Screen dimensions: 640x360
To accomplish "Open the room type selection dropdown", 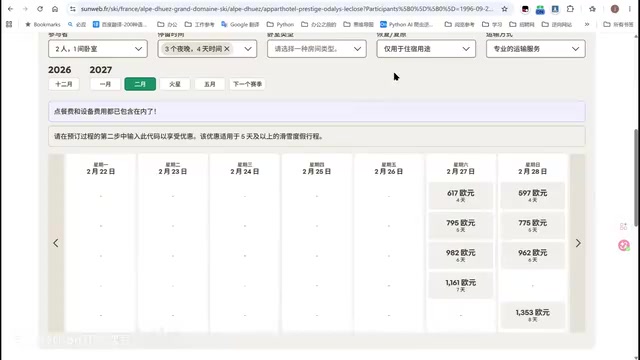I will (317, 49).
